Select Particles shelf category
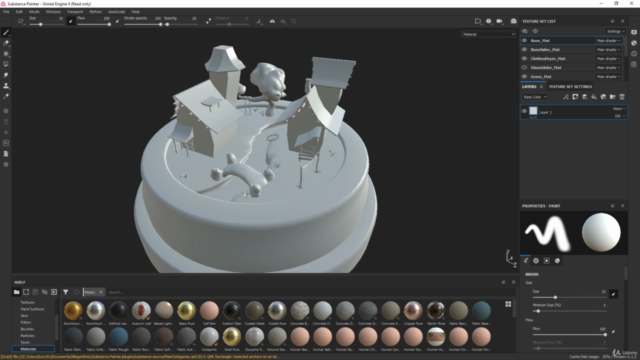The height and width of the screenshot is (360, 640). click(x=27, y=336)
